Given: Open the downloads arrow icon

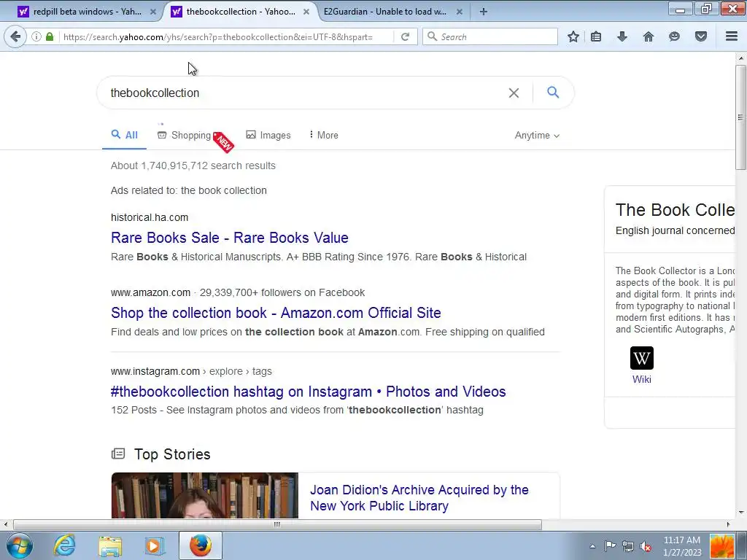Looking at the screenshot, I should click(622, 36).
